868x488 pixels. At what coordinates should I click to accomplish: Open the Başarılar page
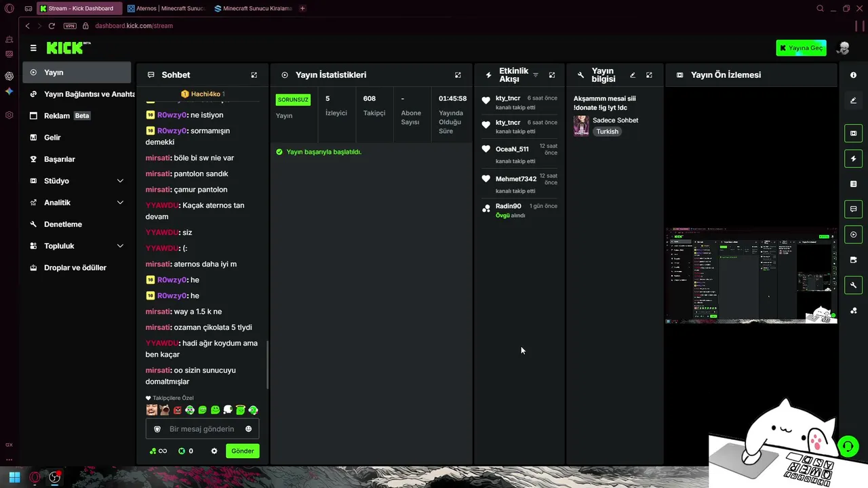point(77,159)
